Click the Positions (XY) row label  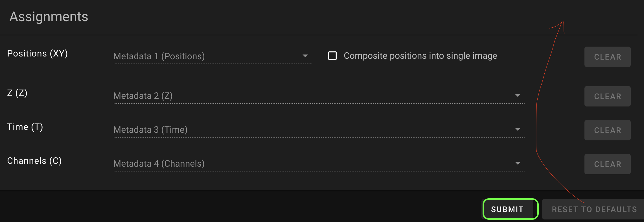point(38,53)
